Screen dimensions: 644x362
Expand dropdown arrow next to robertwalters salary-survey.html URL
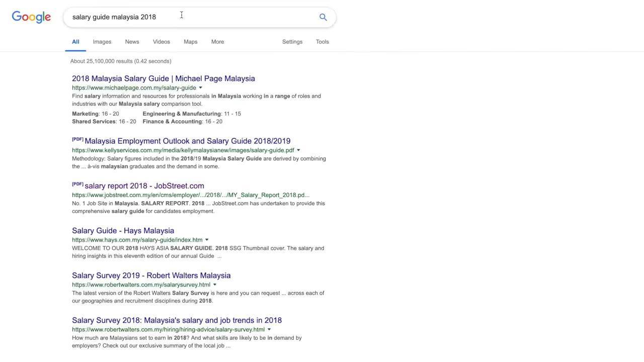coord(269,330)
